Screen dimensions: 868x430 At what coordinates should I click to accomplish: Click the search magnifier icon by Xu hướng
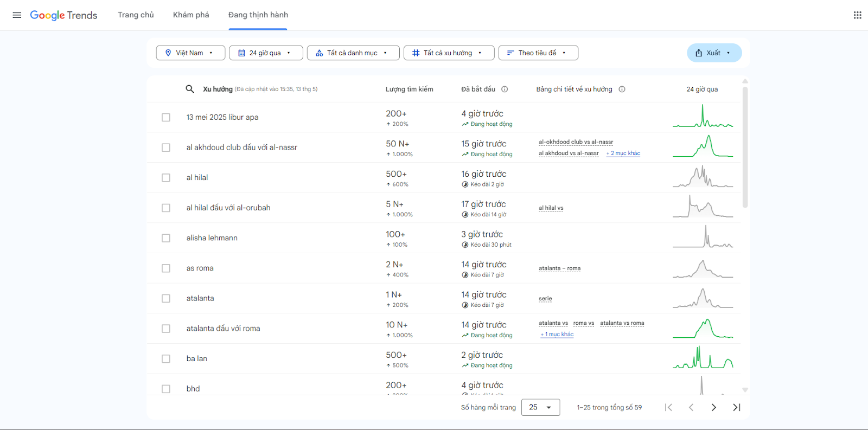190,89
